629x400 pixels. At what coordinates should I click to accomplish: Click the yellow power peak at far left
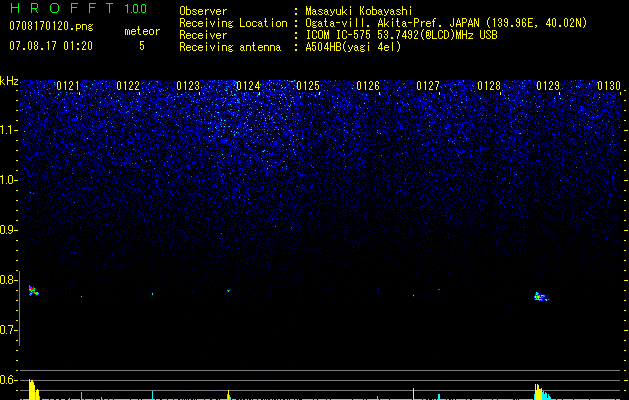click(34, 389)
